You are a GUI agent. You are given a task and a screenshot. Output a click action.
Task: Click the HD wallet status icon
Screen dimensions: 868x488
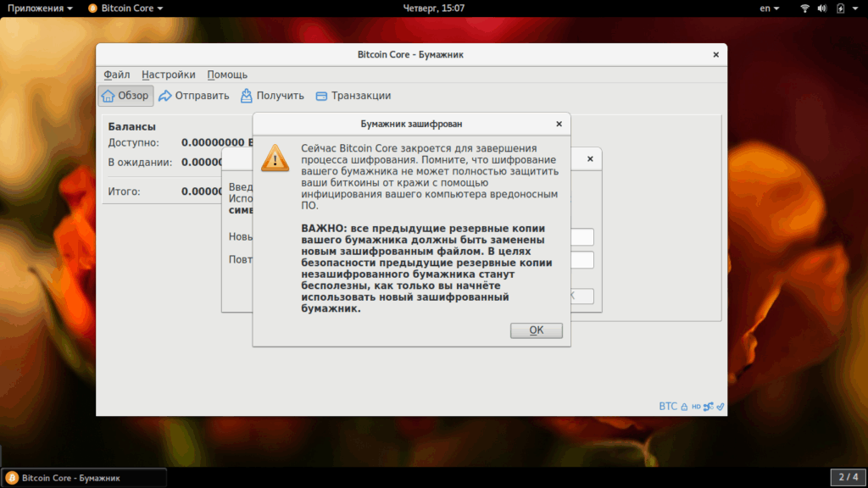(696, 407)
